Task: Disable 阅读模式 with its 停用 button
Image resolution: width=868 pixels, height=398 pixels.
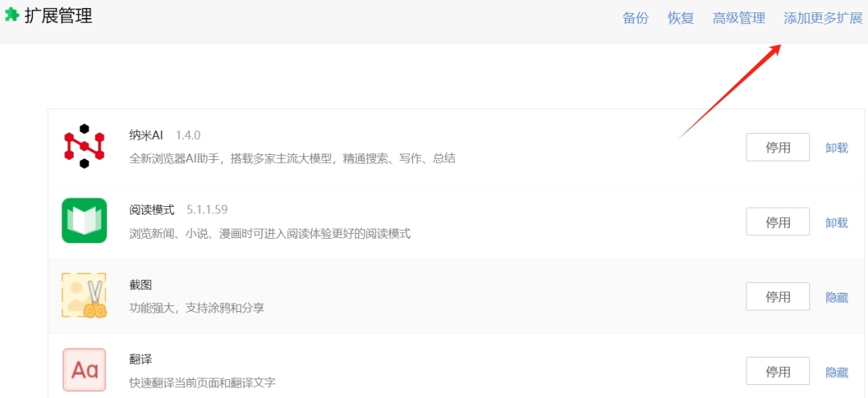Action: 778,222
